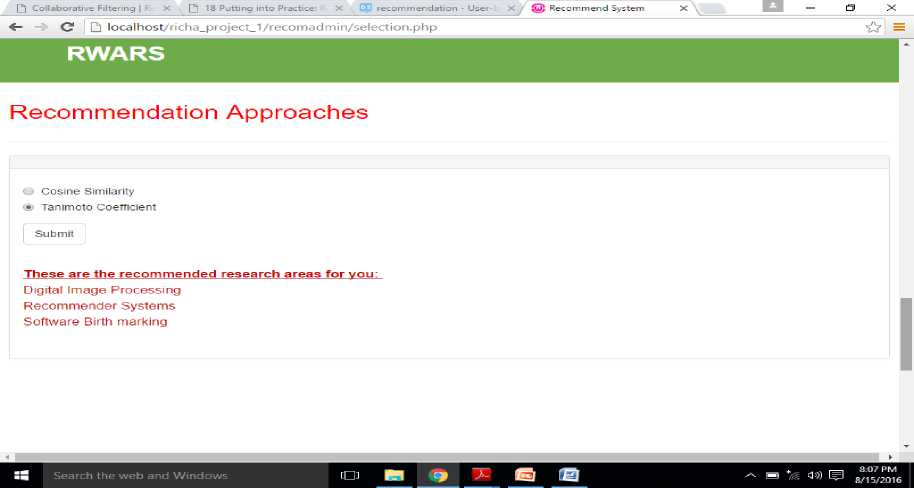This screenshot has height=488, width=914.
Task: Click the Search the web and Windows box
Action: [185, 475]
